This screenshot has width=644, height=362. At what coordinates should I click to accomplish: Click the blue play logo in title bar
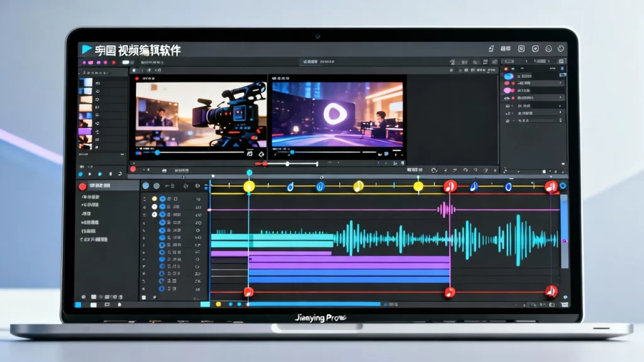tap(87, 50)
